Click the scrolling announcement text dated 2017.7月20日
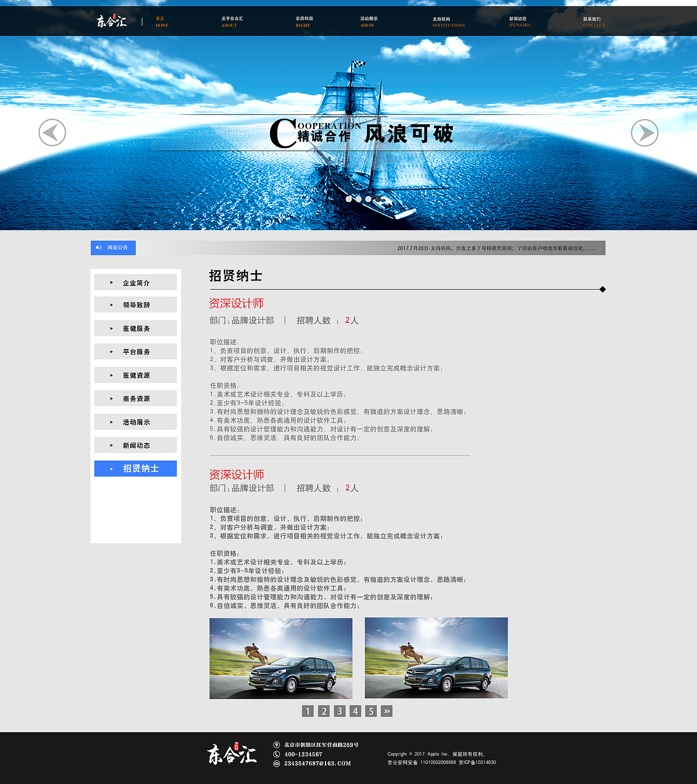The height and width of the screenshot is (784, 697). [497, 248]
